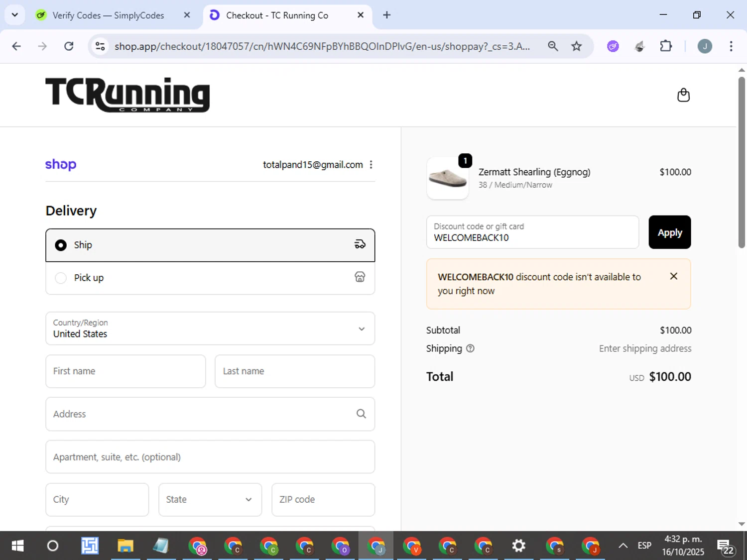The image size is (747, 560).
Task: Open the Chrome profile avatar J
Action: coord(705,46)
